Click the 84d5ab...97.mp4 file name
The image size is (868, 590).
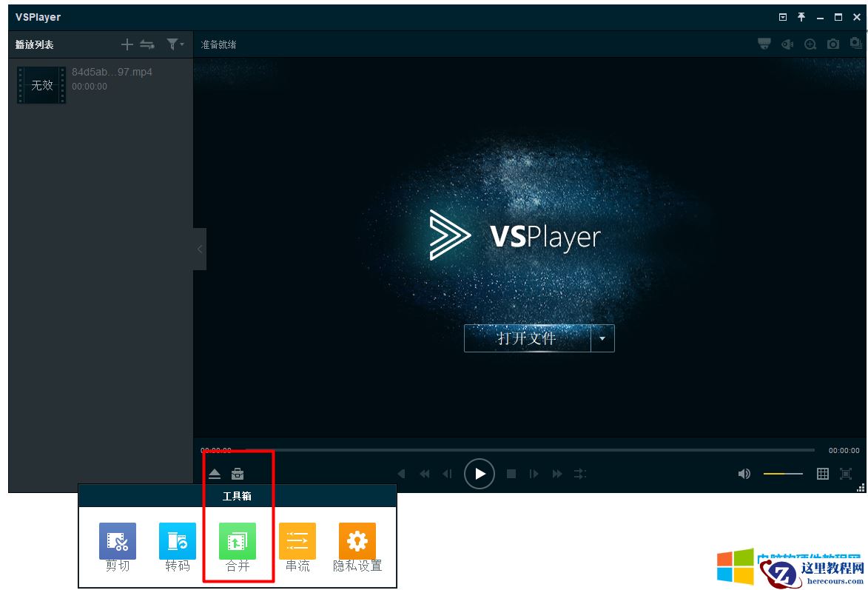(112, 72)
